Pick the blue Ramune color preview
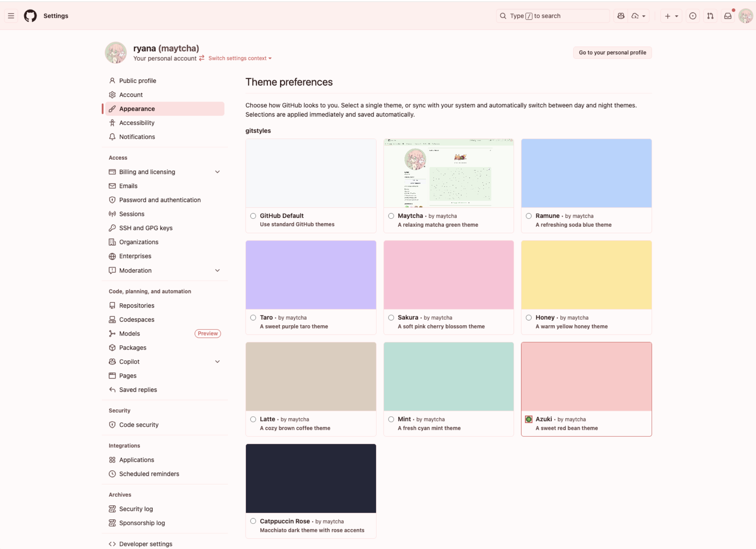 pos(586,173)
